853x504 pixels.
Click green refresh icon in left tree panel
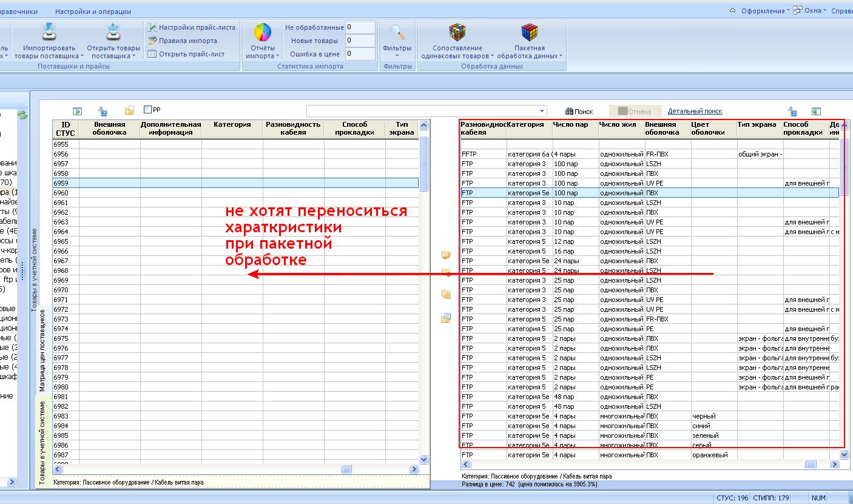(x=22, y=115)
